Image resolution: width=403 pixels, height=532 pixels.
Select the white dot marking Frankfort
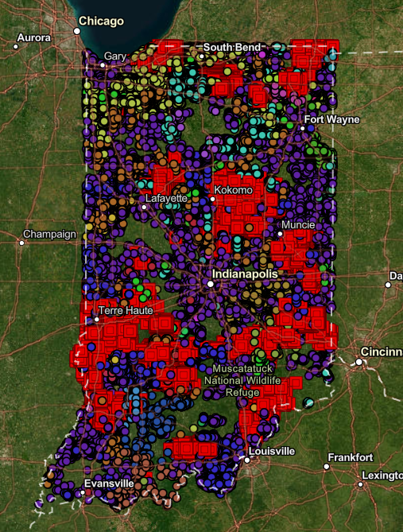327,467
